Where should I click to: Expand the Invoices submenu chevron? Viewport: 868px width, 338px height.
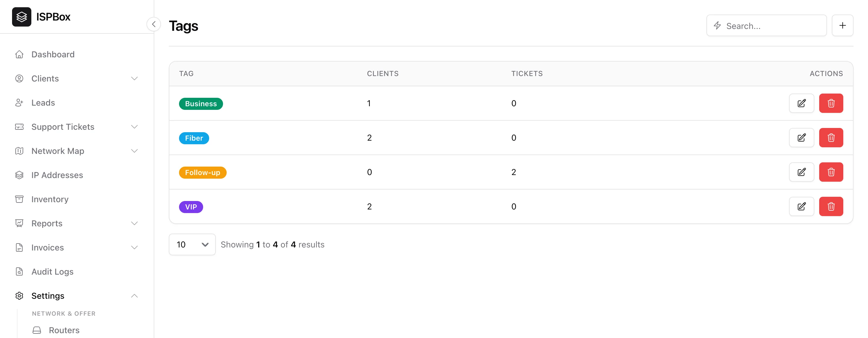tap(134, 247)
